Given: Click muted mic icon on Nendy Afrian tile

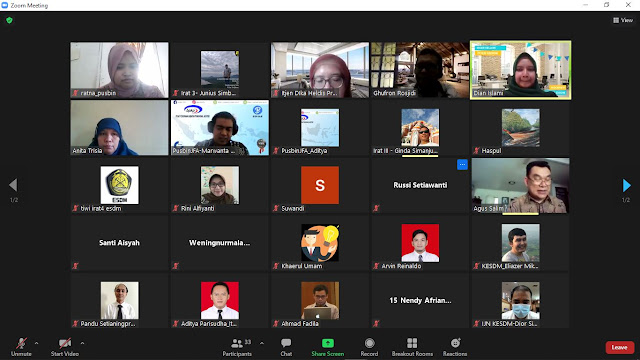Looking at the screenshot, I should point(376,324).
